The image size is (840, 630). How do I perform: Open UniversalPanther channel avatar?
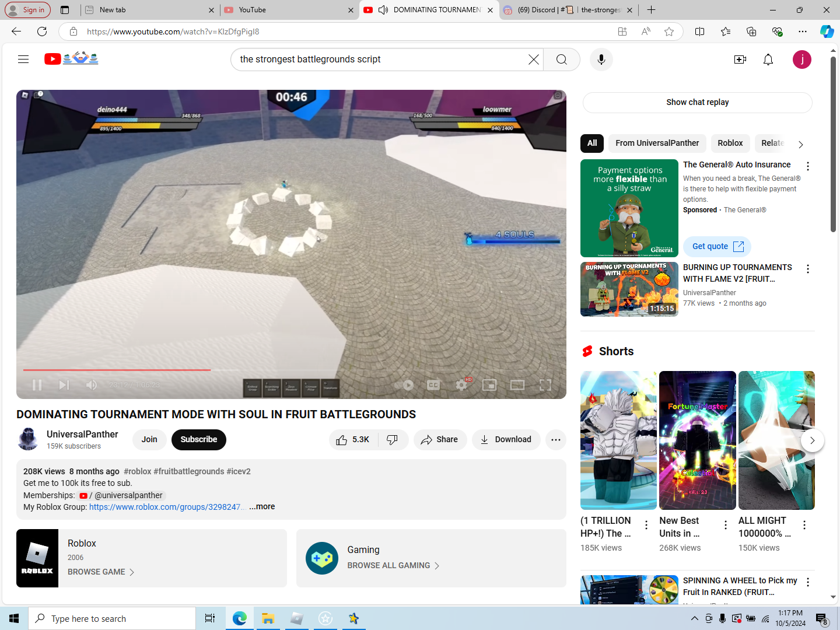[28, 439]
